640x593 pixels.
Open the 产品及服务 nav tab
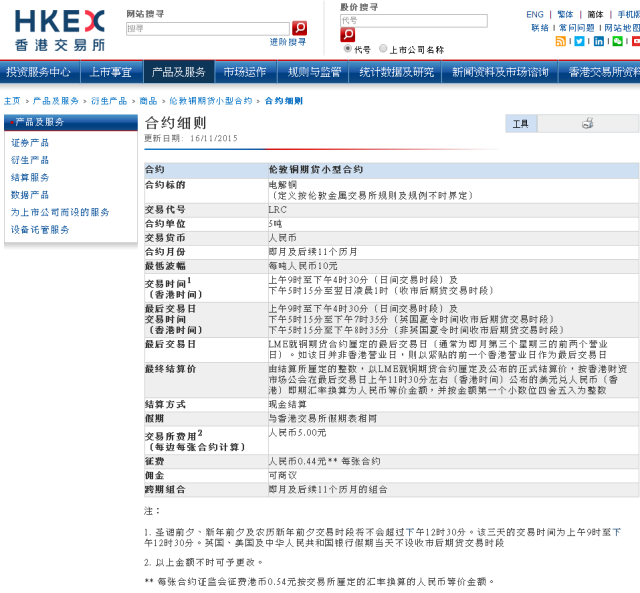click(178, 72)
